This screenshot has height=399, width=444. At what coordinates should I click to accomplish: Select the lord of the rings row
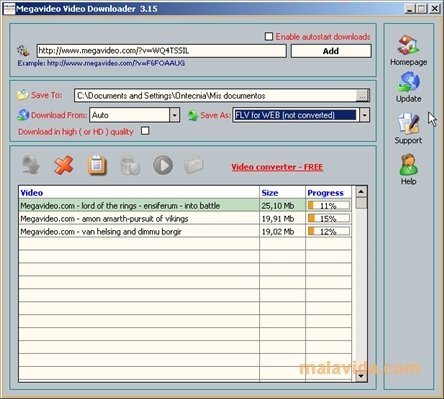click(139, 206)
